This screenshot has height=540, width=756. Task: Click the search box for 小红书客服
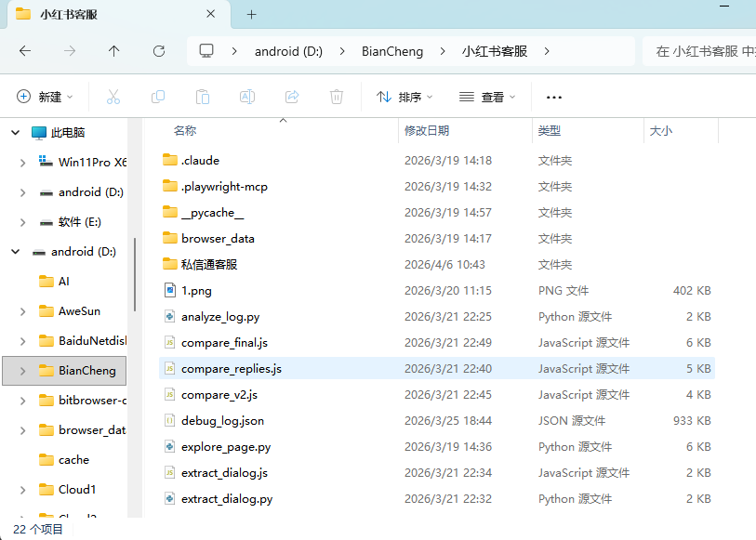[x=699, y=51]
